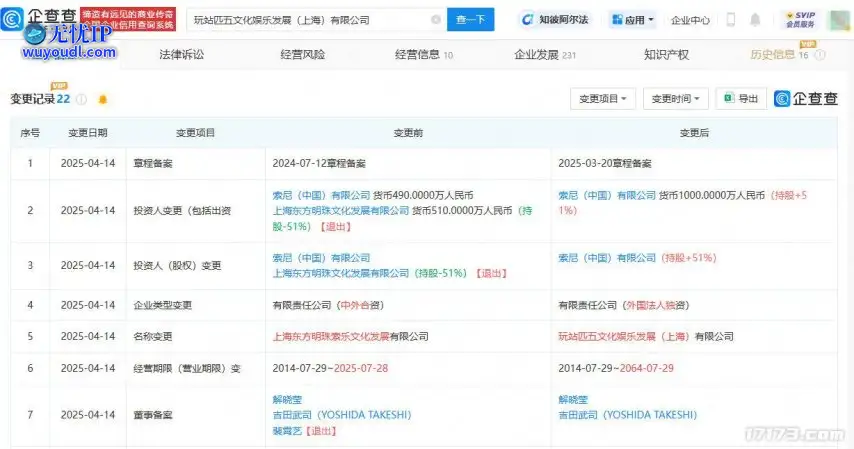Open 企业中心 in the top bar
The width and height of the screenshot is (854, 449).
pyautogui.click(x=690, y=20)
